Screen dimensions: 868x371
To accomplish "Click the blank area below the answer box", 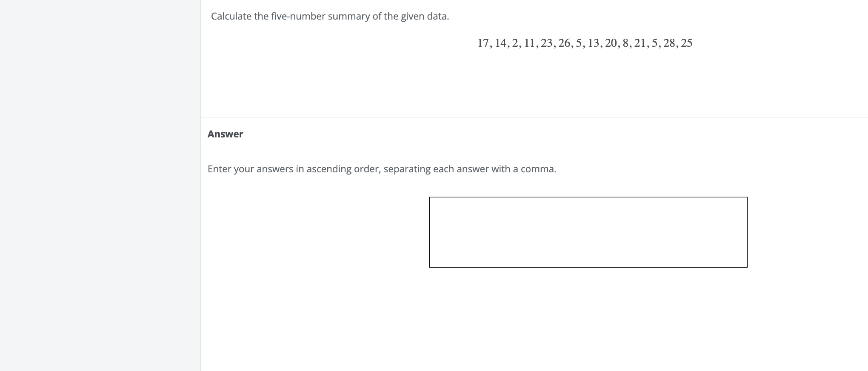I will pyautogui.click(x=587, y=306).
